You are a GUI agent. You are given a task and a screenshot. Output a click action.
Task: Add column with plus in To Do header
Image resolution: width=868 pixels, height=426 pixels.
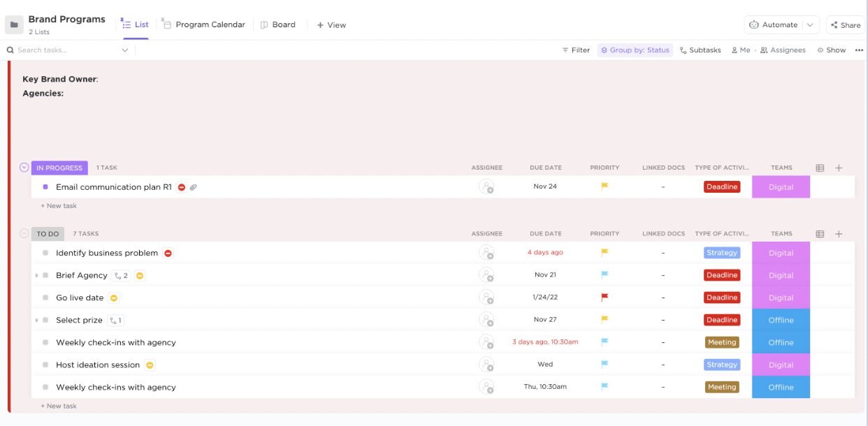[x=839, y=234]
